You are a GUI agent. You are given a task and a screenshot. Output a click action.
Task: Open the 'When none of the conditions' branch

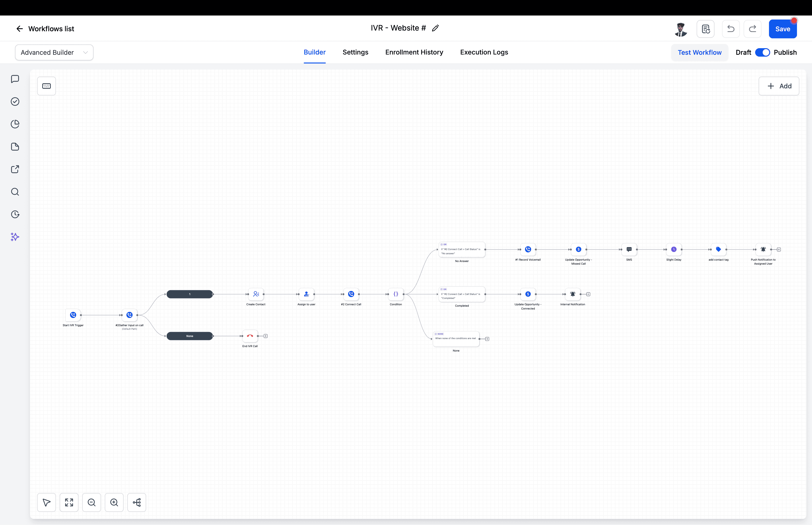click(x=456, y=339)
